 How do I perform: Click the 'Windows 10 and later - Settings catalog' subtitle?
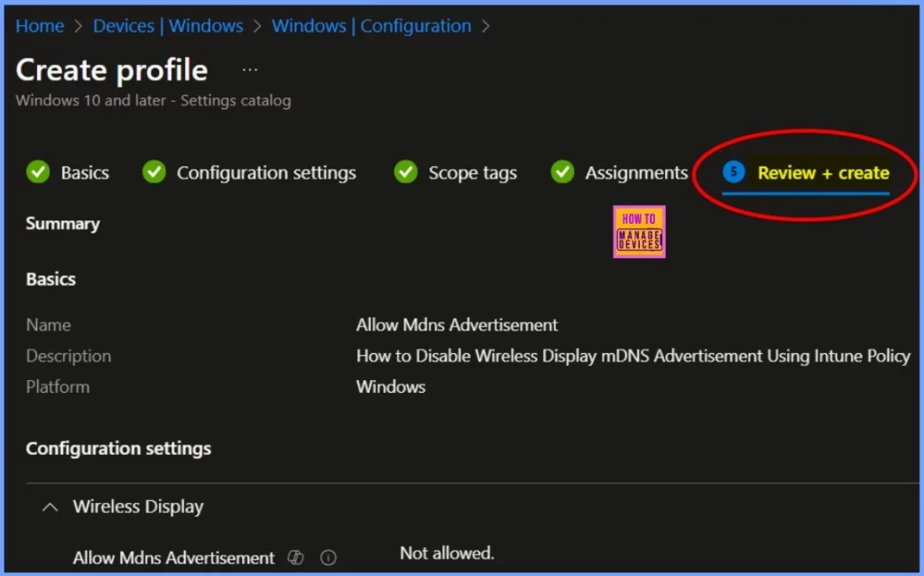[x=153, y=100]
